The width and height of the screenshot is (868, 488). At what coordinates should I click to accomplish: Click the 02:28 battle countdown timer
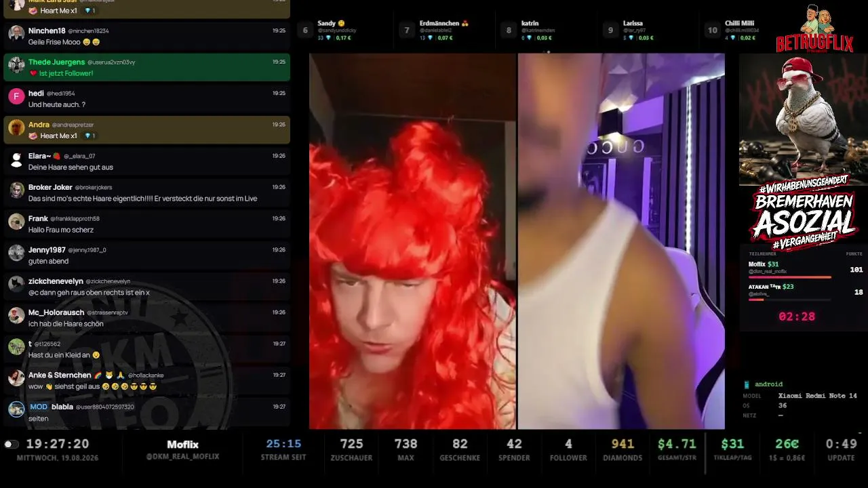[797, 317]
